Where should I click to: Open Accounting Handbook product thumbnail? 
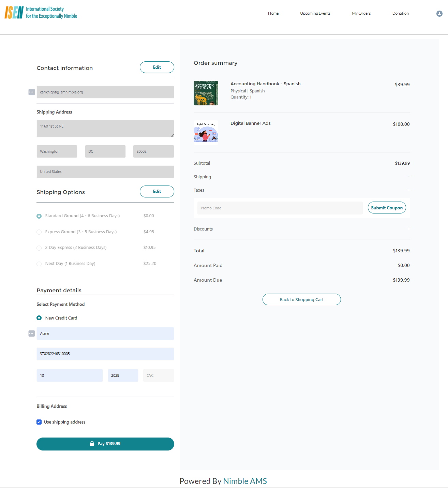point(206,93)
